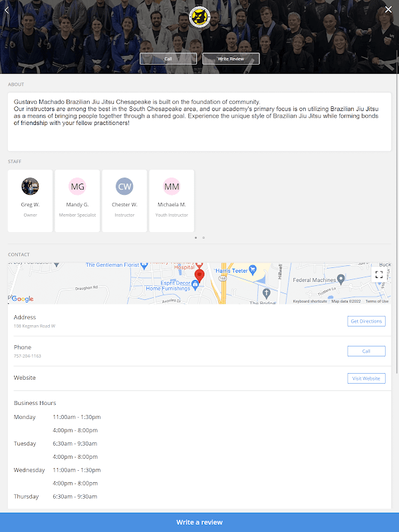Click the About description text box

199,122
